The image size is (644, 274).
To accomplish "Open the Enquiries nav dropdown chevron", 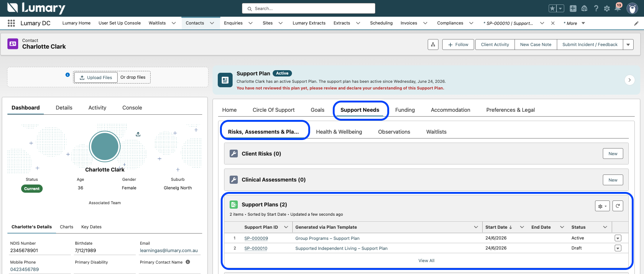I will pyautogui.click(x=250, y=23).
